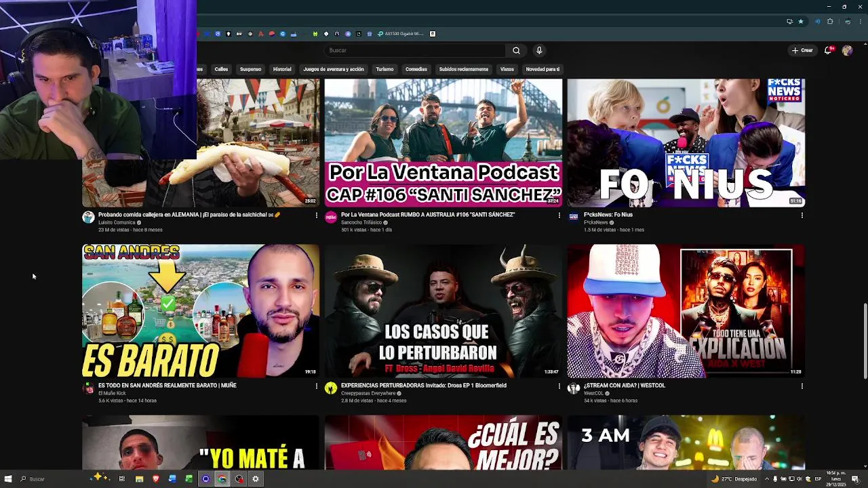The image size is (868, 488).
Task: Click the page vertical scrollbar thumb
Action: pos(865,342)
